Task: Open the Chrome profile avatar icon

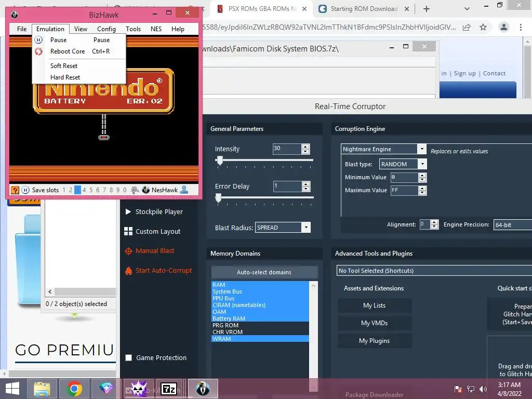Action: 504,27
